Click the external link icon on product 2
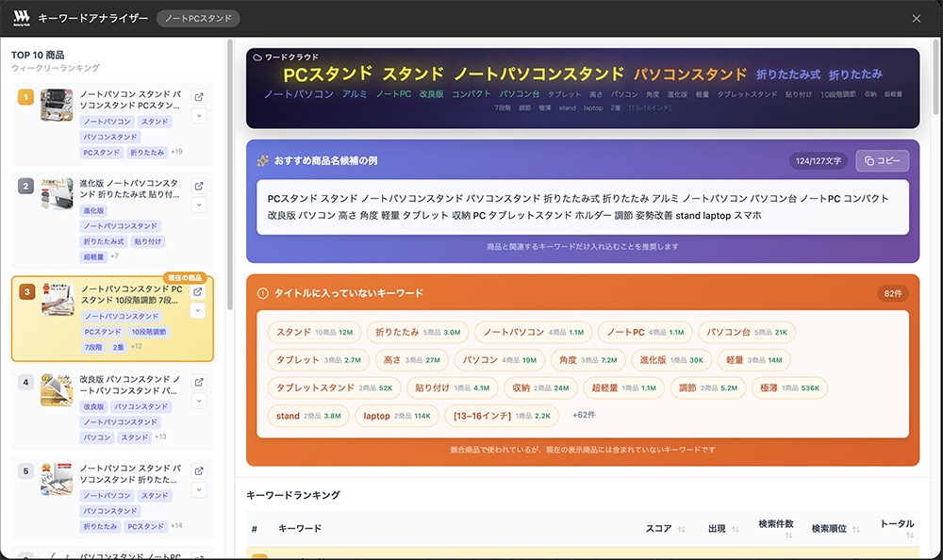This screenshot has width=943, height=560. [198, 188]
